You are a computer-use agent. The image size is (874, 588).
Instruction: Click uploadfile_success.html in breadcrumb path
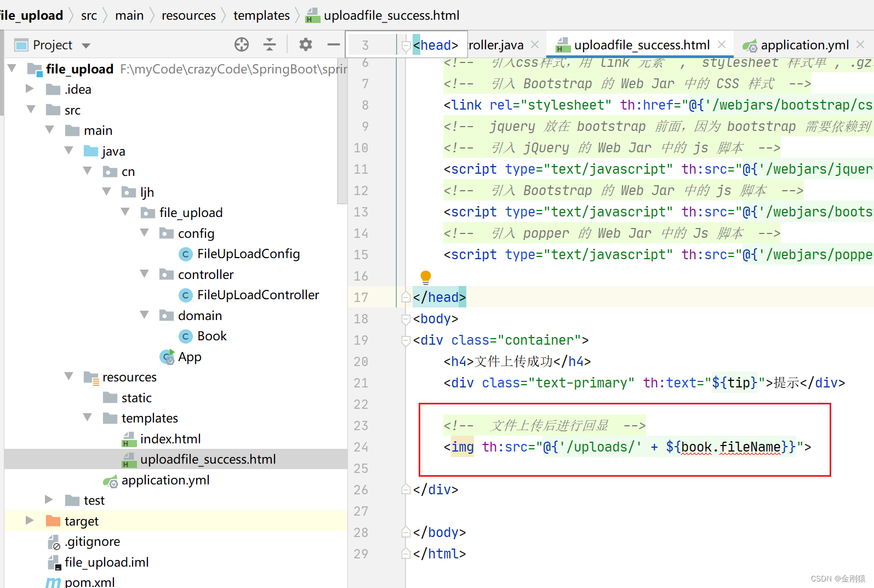[x=391, y=15]
